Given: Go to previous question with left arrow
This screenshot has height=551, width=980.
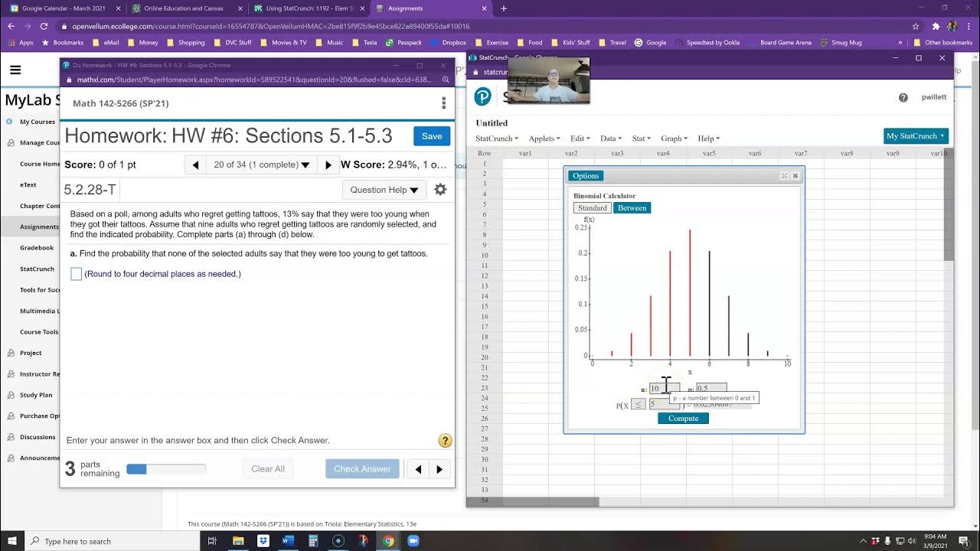Looking at the screenshot, I should (x=195, y=165).
